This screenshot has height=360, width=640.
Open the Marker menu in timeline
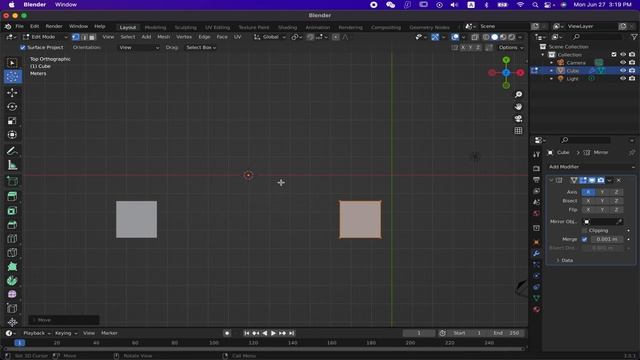tap(109, 333)
